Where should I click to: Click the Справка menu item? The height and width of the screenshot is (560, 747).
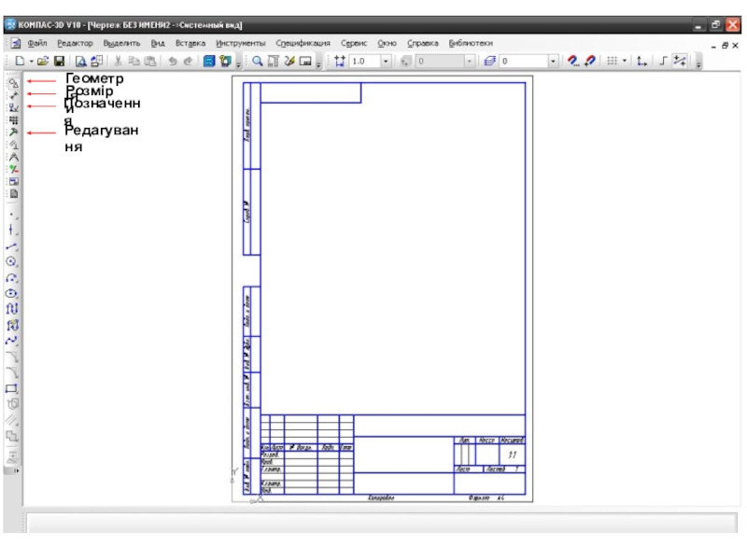pos(423,44)
